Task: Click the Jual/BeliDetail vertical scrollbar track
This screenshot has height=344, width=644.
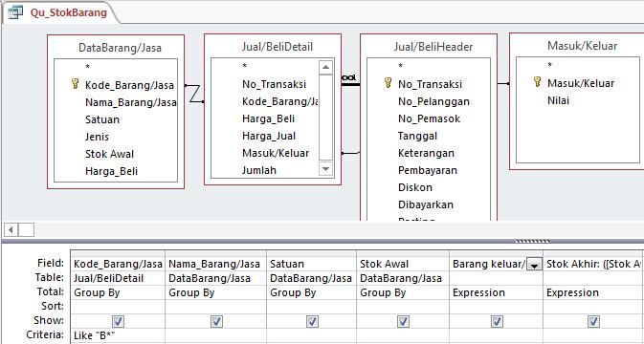Action: (x=325, y=118)
